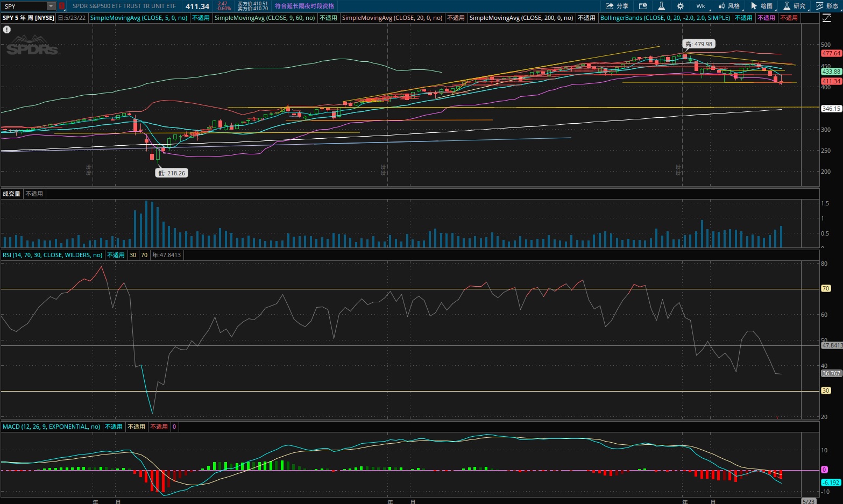Open the SPY symbol dropdown arrow
843x504 pixels.
coord(51,6)
